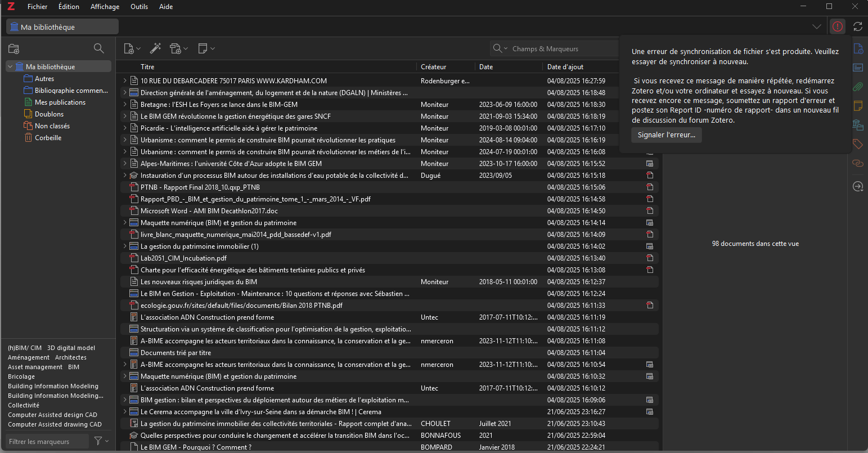
Task: Select the Bibliographie commen... collection
Action: [71, 91]
